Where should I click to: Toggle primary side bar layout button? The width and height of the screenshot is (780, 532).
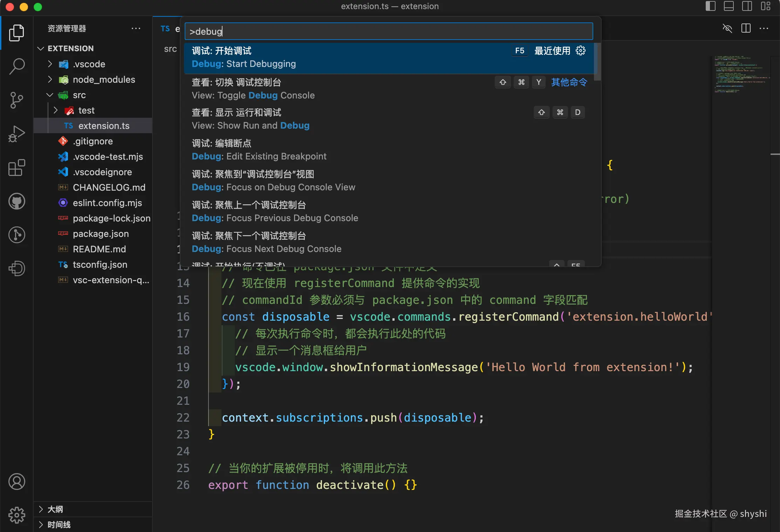coord(710,6)
